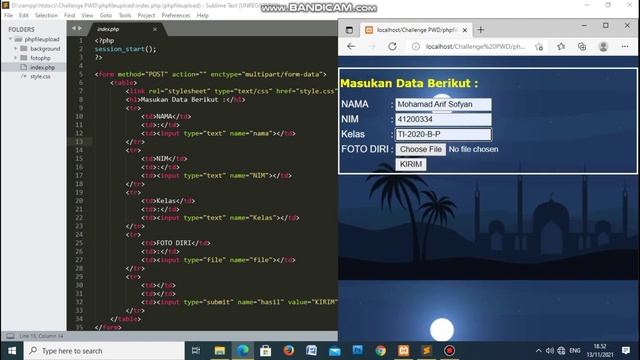Viewport: 640px width, 360px height.
Task: Click the ENG language indicator
Action: pos(575,351)
